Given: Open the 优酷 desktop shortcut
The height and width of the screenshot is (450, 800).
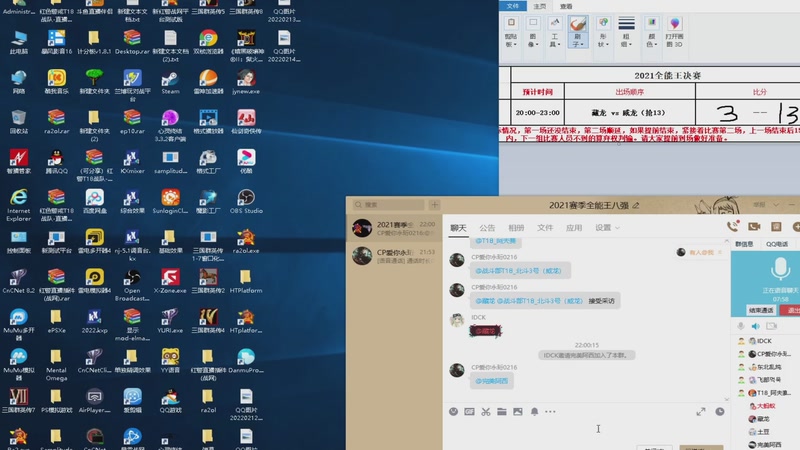Looking at the screenshot, I should click(246, 162).
